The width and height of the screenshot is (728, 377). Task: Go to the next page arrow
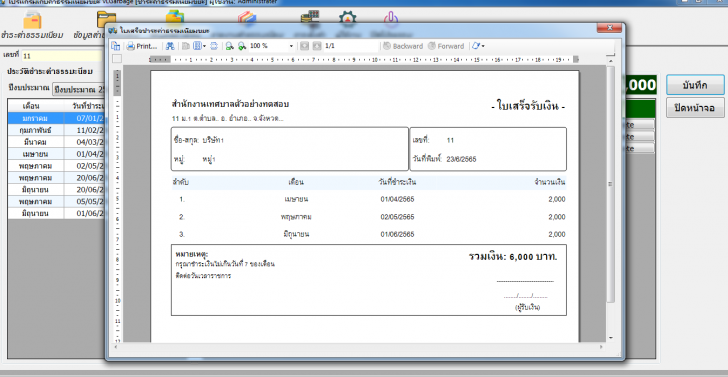point(317,46)
